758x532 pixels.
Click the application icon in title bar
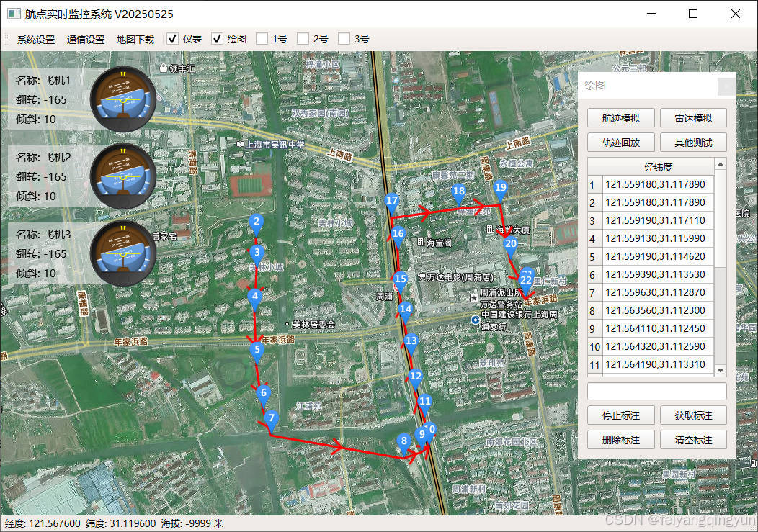click(14, 14)
